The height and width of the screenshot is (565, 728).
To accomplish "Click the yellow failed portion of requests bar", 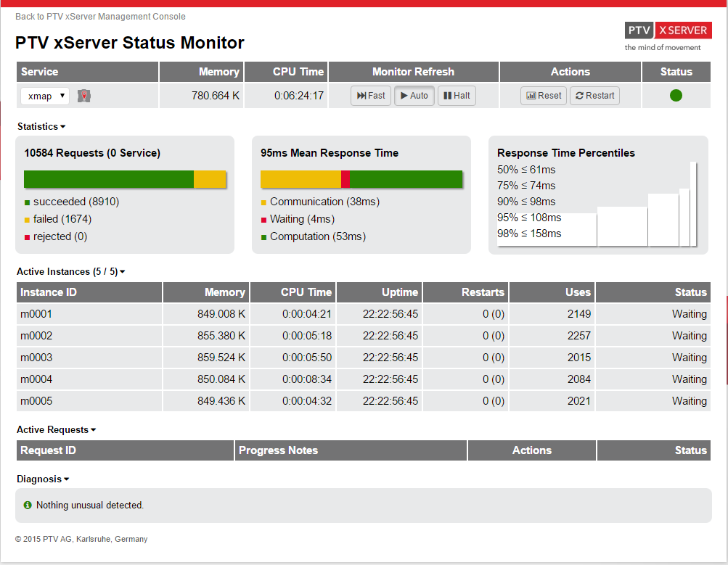I will (210, 179).
